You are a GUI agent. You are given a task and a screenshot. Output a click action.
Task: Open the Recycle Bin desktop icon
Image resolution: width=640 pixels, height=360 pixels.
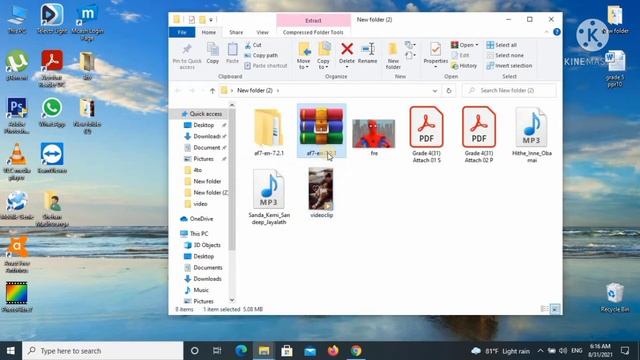[615, 297]
